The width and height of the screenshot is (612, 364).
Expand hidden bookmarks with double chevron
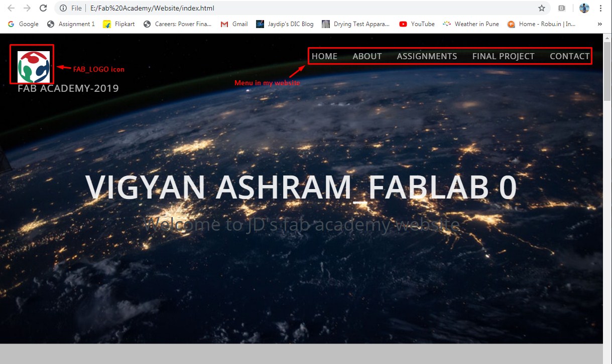(x=600, y=24)
